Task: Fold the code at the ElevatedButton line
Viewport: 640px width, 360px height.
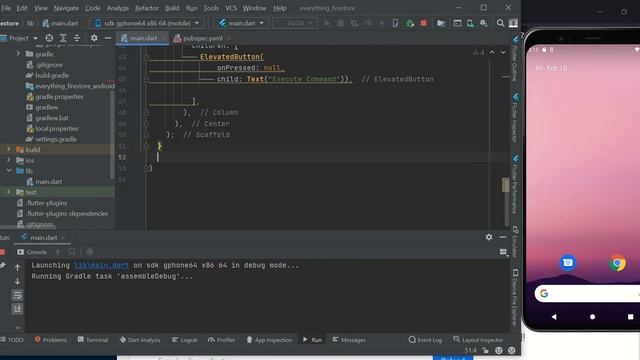Action: 146,57
